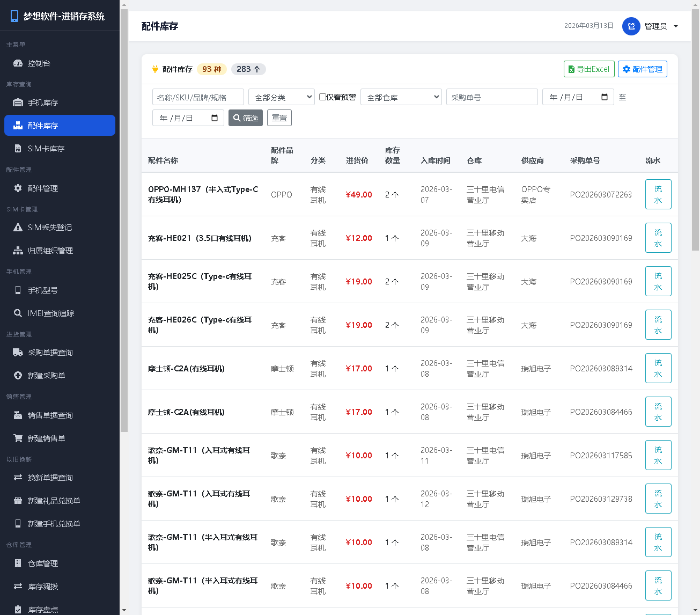Click 流水 button for OPPO-MH137 row

pyautogui.click(x=658, y=194)
